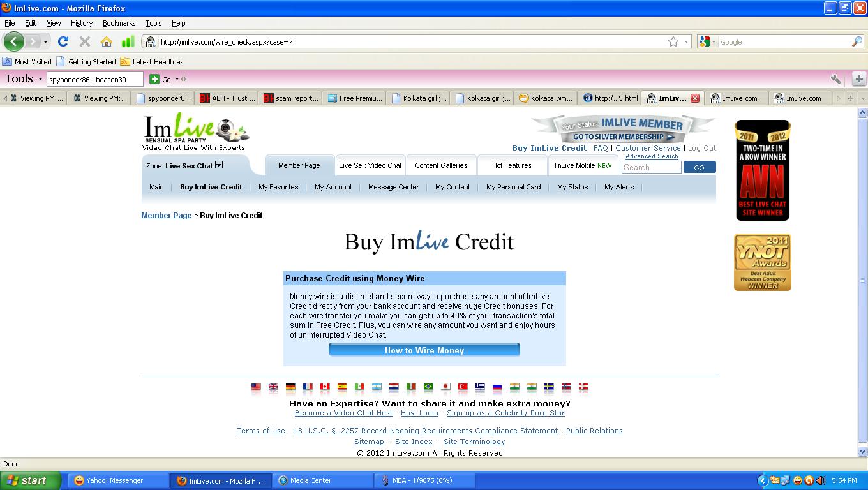Viewport: 868px width, 490px height.
Task: Click the GO search button on the page
Action: click(700, 167)
